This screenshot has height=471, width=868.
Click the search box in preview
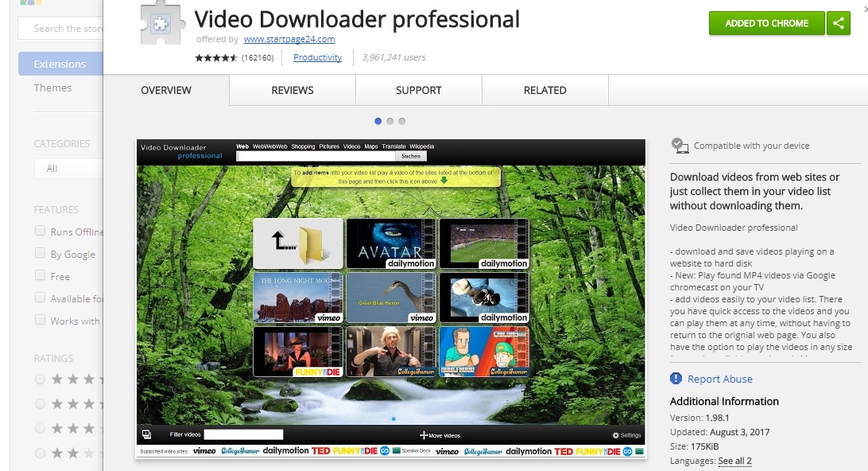click(x=316, y=156)
